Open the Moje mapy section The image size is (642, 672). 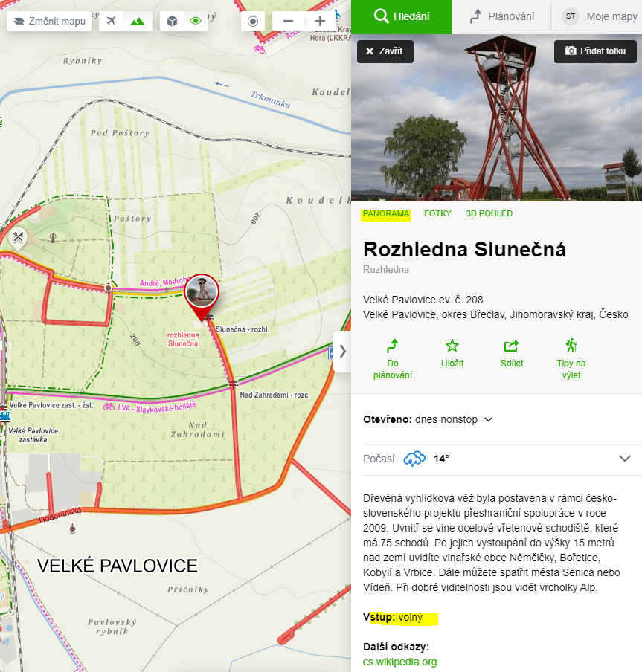tap(599, 16)
